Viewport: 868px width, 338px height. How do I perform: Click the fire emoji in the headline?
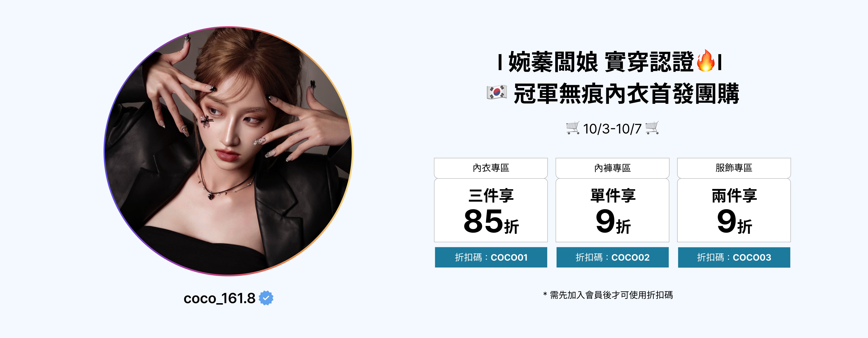coord(705,61)
